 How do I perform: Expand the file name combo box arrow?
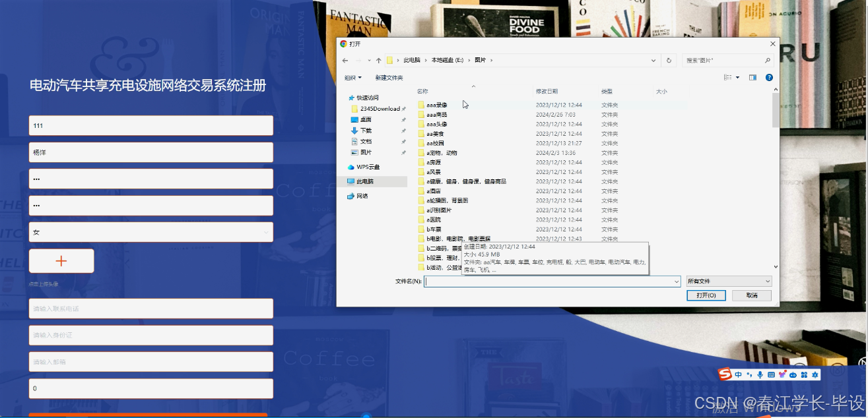coord(676,282)
